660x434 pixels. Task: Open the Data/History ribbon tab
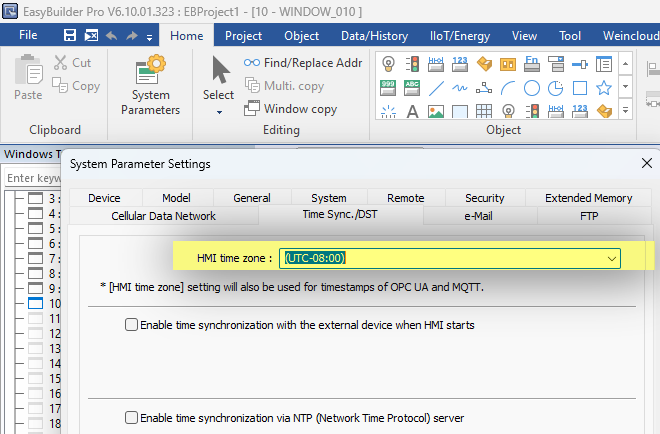click(375, 36)
